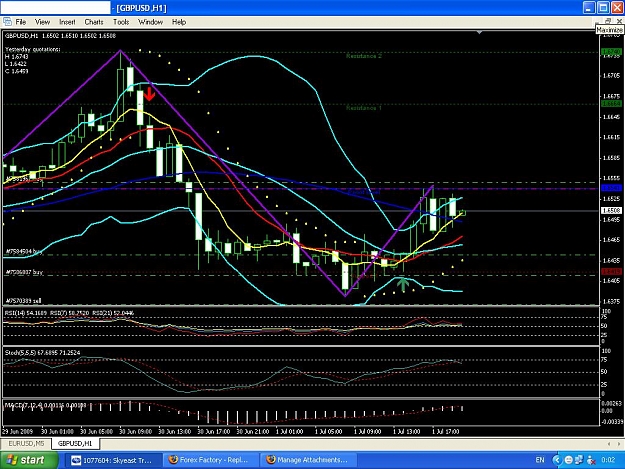
Task: Click the EN language indicator
Action: (540, 460)
